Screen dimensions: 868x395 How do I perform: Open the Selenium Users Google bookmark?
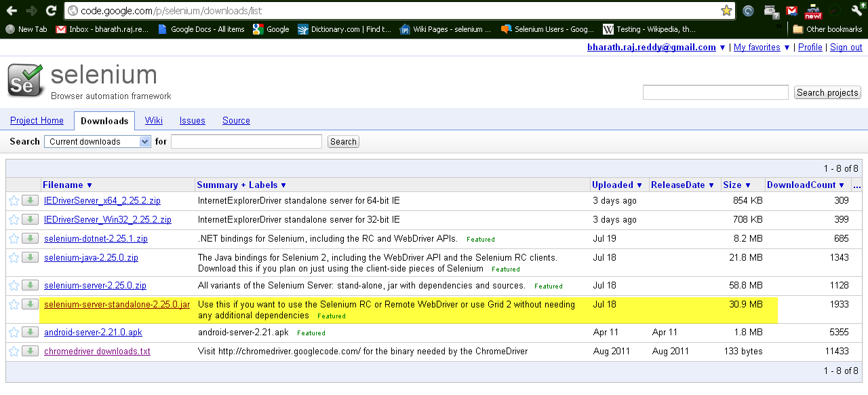click(x=548, y=29)
